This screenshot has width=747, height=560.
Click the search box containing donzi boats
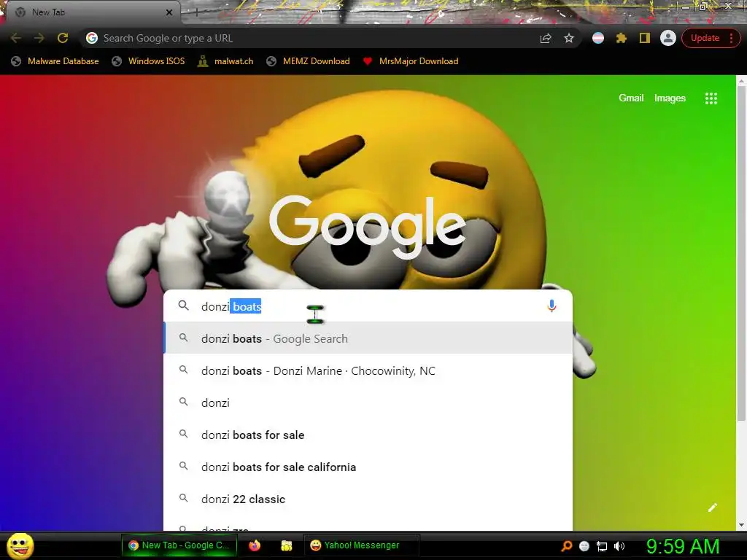[x=368, y=306]
